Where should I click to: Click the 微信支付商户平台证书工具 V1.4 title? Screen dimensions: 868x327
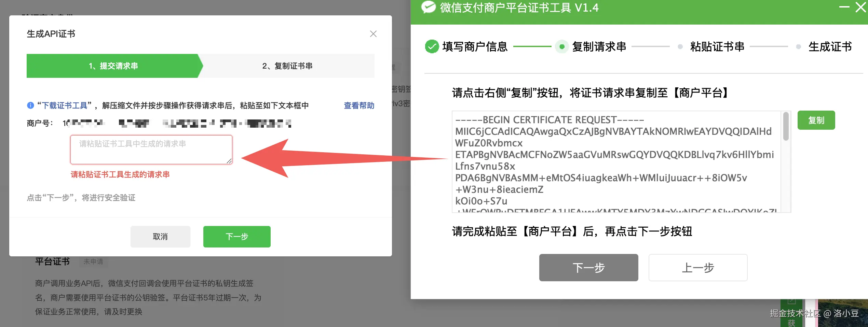point(519,8)
